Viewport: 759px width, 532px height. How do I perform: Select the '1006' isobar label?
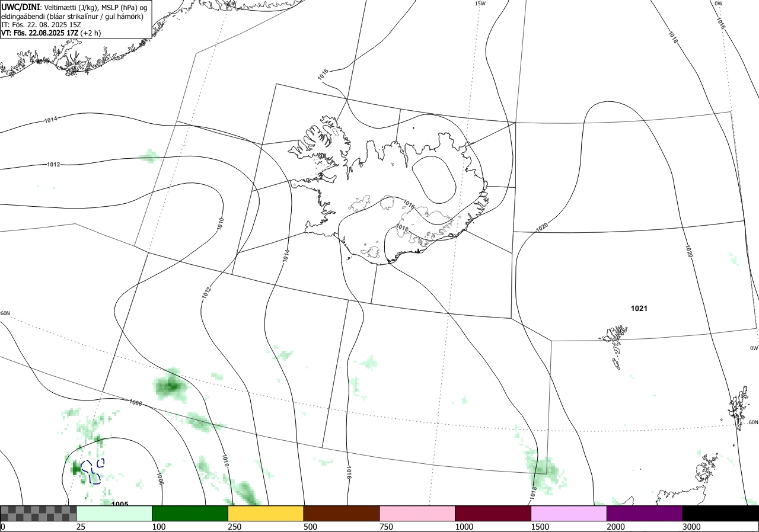click(160, 479)
